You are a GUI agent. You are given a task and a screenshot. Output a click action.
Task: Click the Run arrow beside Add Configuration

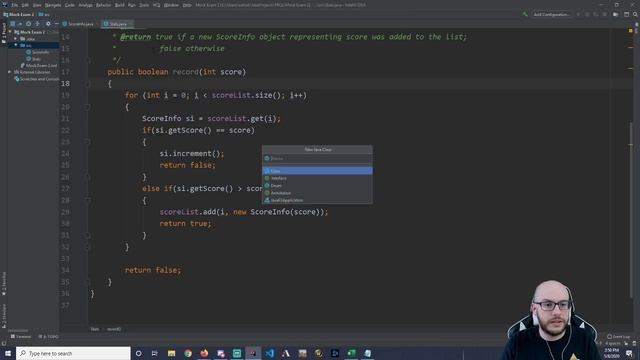(578, 14)
